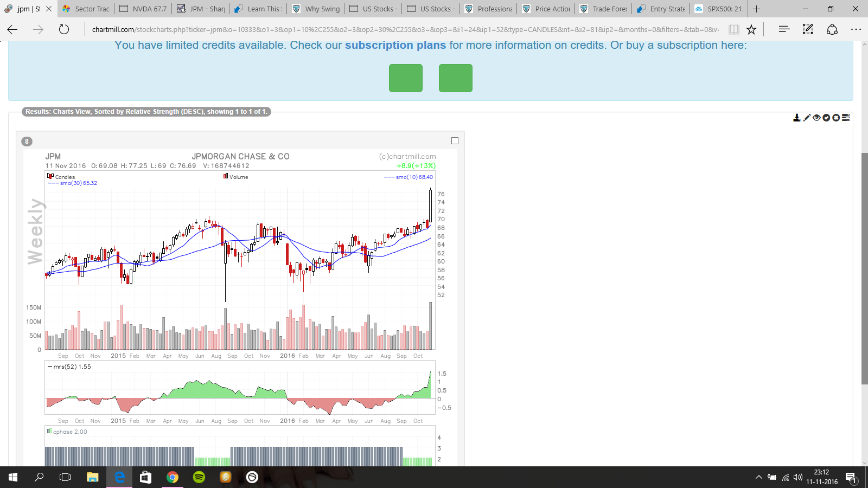Click the second green button
Image resolution: width=868 pixels, height=488 pixels.
click(456, 78)
